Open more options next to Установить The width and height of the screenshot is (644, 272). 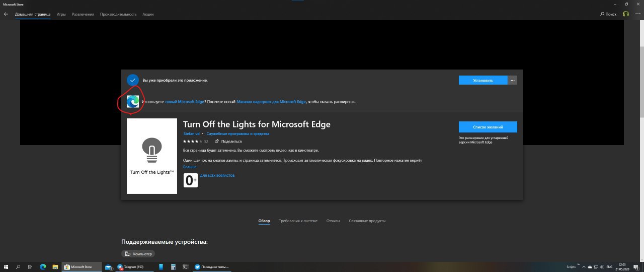pyautogui.click(x=513, y=80)
